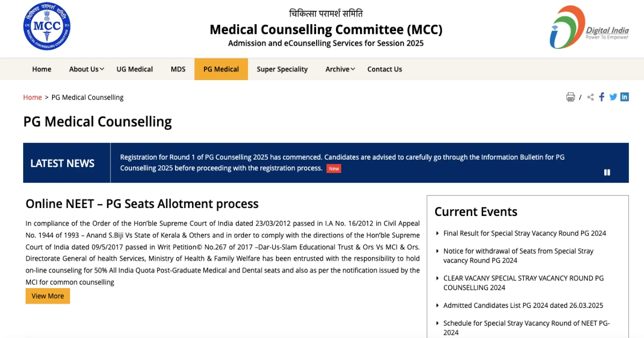Click the Digital India logo
The width and height of the screenshot is (644, 338).
(x=589, y=27)
